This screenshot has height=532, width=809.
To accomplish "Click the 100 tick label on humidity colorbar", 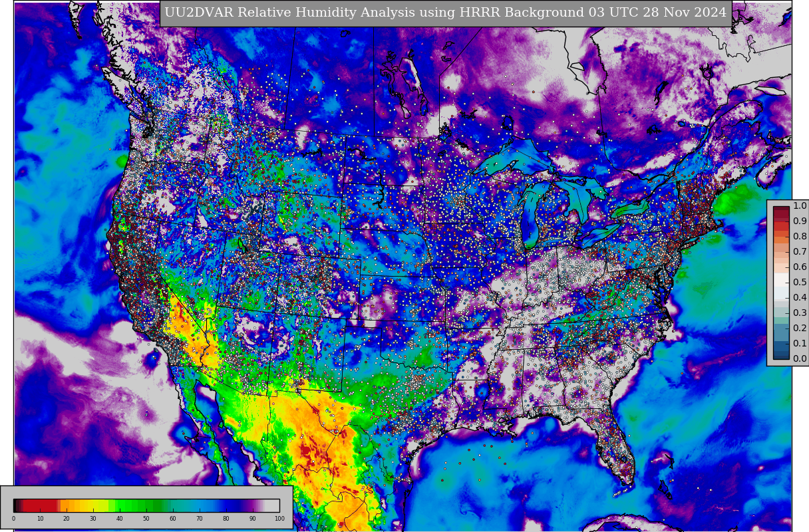I will point(279,519).
